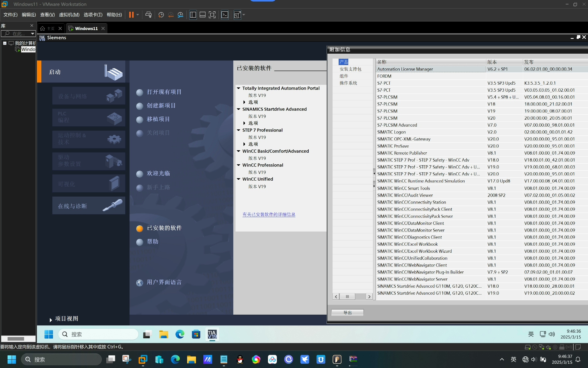Image resolution: width=588 pixels, height=368 pixels.
Task: Click the Send Ctrl+Alt+Del toolbar icon
Action: click(149, 15)
